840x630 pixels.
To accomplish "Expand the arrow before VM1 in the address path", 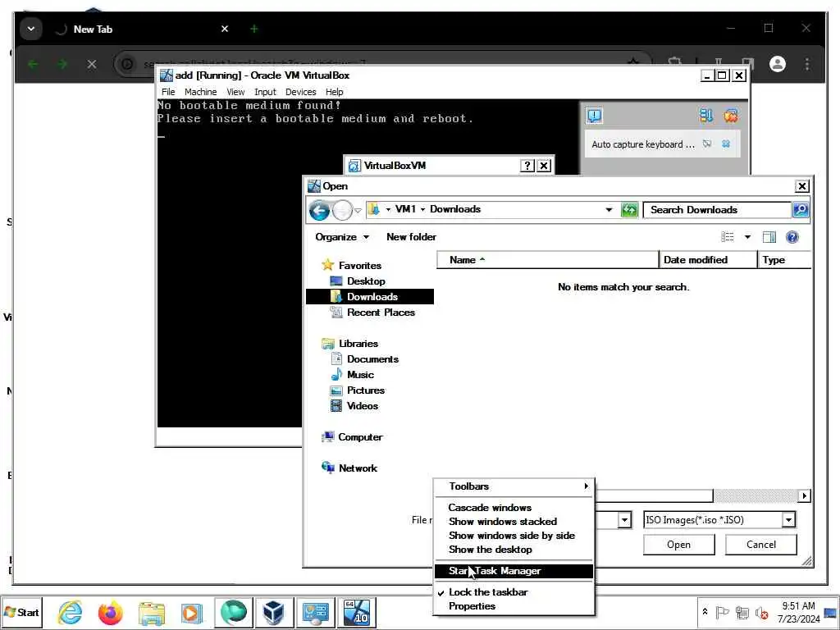I will [x=388, y=209].
